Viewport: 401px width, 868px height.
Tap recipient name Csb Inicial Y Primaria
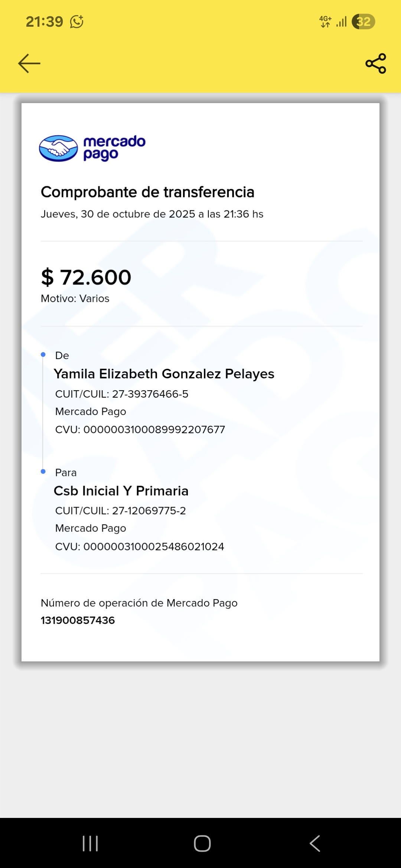pos(121,491)
